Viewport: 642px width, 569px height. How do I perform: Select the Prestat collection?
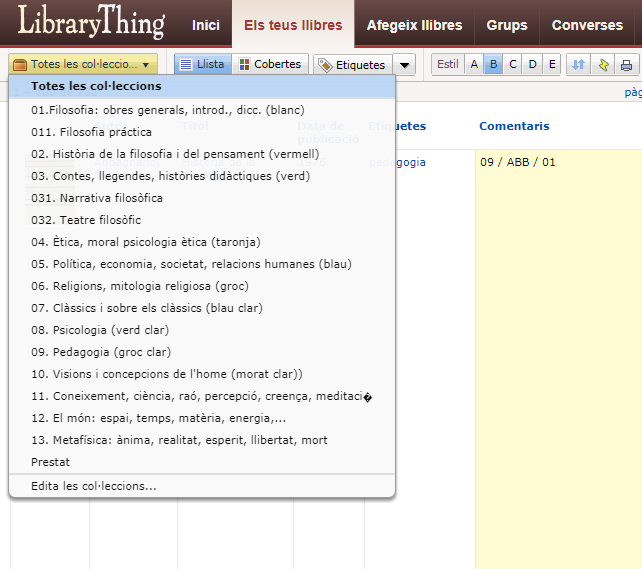[x=202, y=462]
